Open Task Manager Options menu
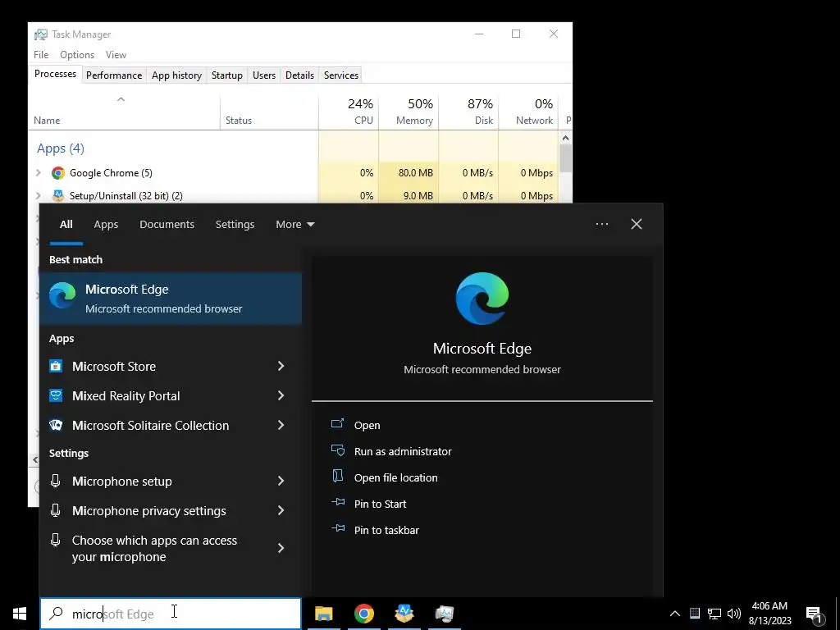This screenshot has height=630, width=840. pyautogui.click(x=76, y=55)
